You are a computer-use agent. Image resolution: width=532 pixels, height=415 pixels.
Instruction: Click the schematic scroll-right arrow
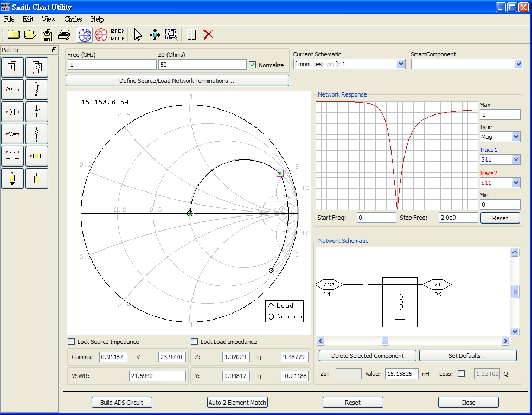[x=505, y=341]
